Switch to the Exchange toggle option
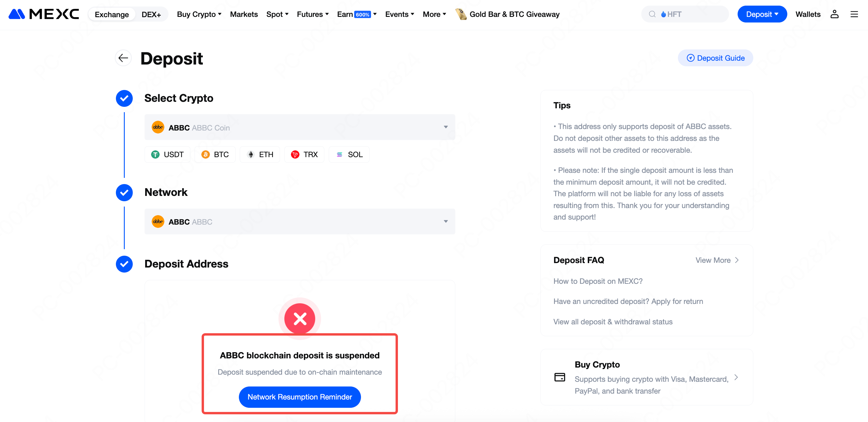 coord(111,15)
